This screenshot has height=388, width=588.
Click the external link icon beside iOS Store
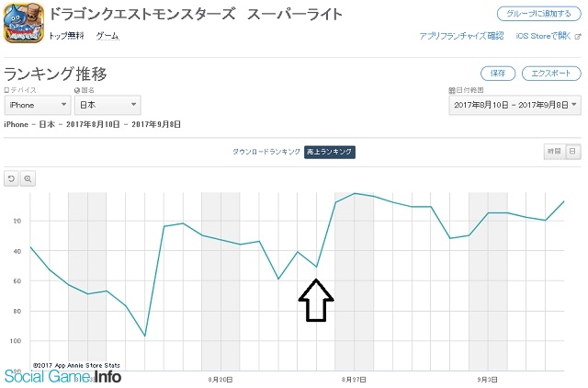(x=578, y=37)
